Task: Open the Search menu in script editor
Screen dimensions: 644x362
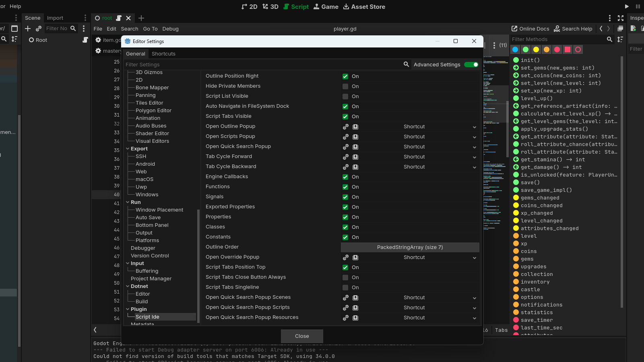Action: pos(129,29)
